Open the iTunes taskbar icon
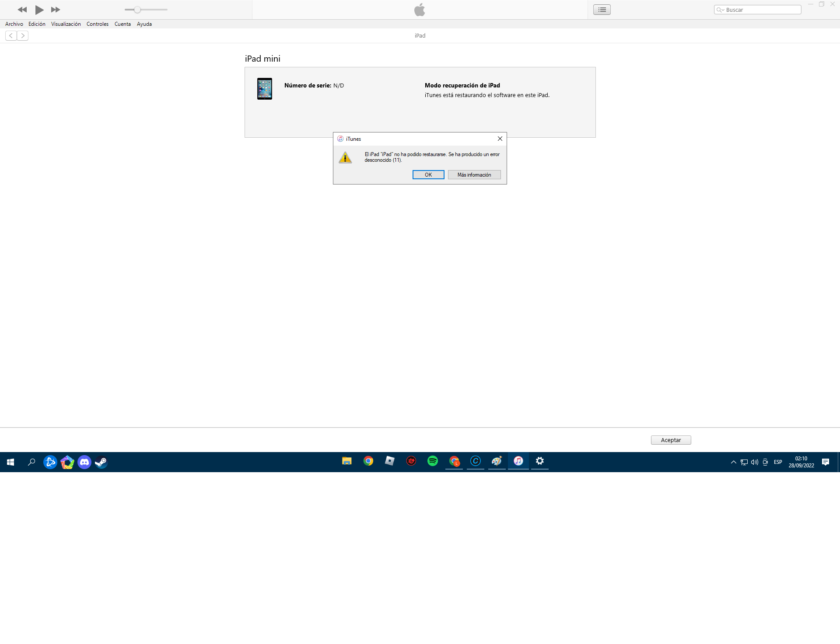The image size is (840, 644). (518, 461)
